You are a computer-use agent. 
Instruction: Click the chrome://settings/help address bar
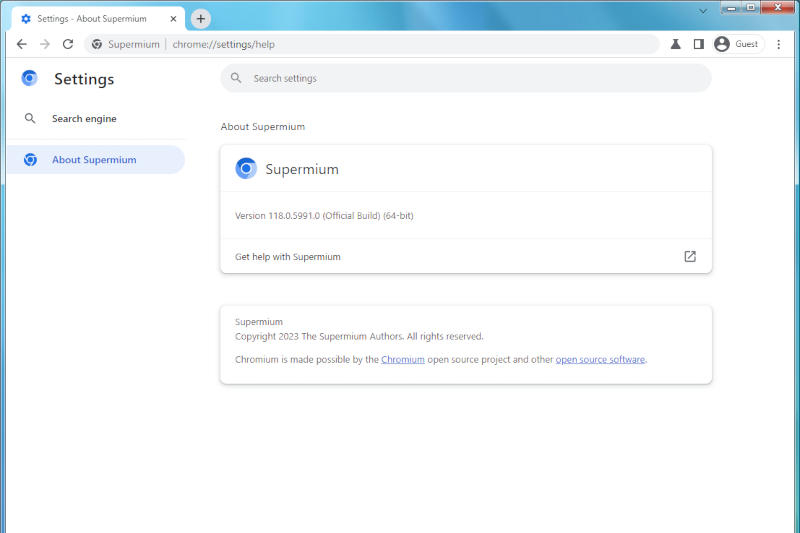pyautogui.click(x=400, y=44)
